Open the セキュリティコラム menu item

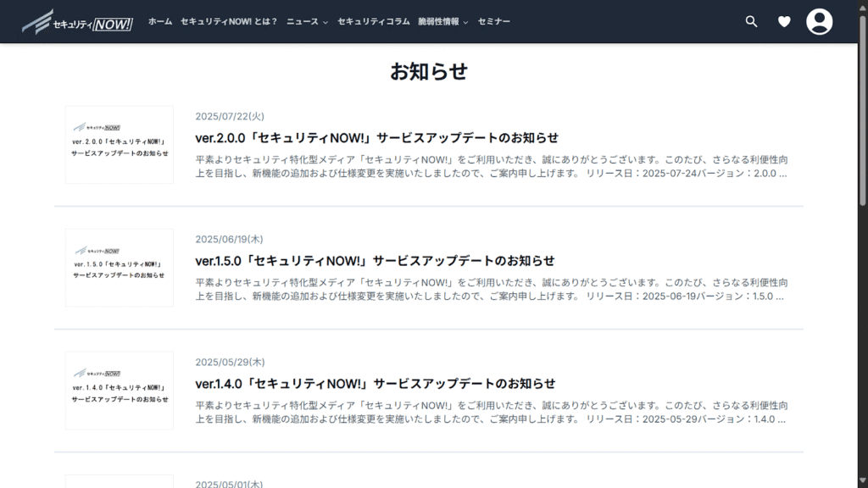[x=374, y=21]
